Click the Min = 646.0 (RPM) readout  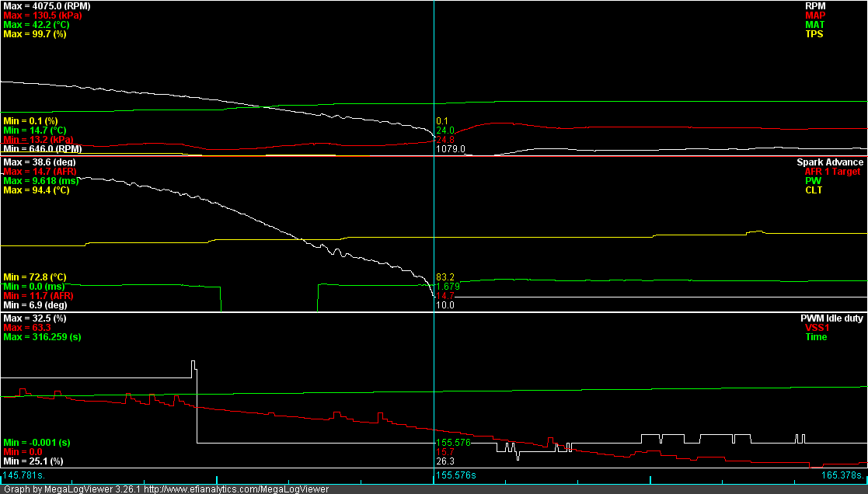(43, 149)
